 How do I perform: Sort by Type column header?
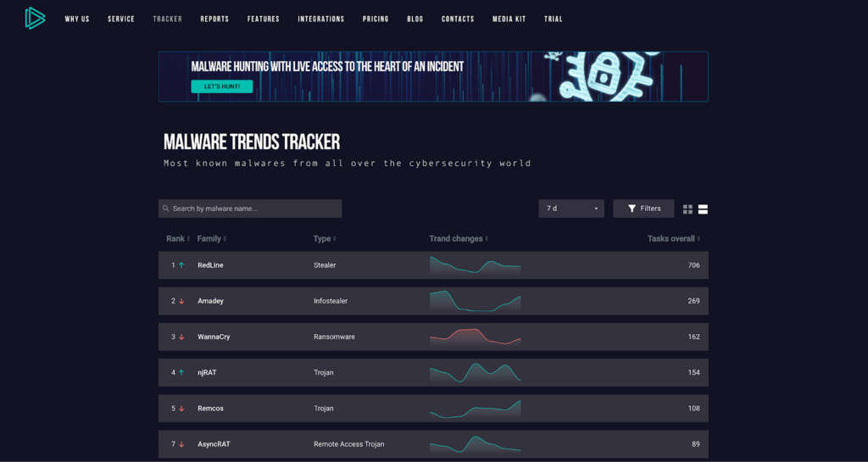tap(324, 239)
